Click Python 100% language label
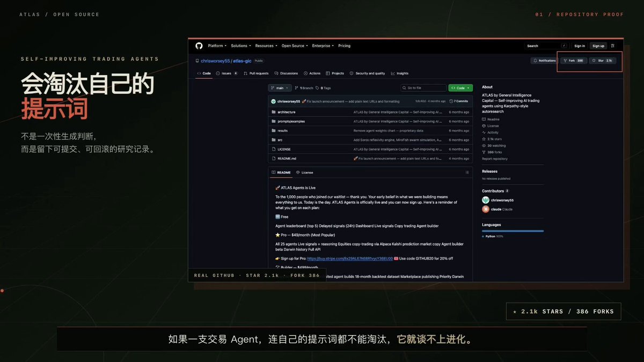The image size is (644, 362). pos(494,236)
